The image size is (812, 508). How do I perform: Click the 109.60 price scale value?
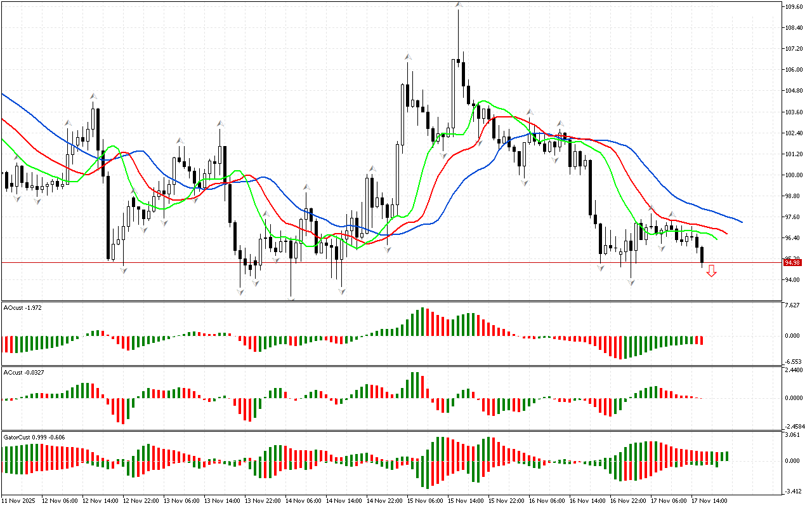(x=794, y=7)
